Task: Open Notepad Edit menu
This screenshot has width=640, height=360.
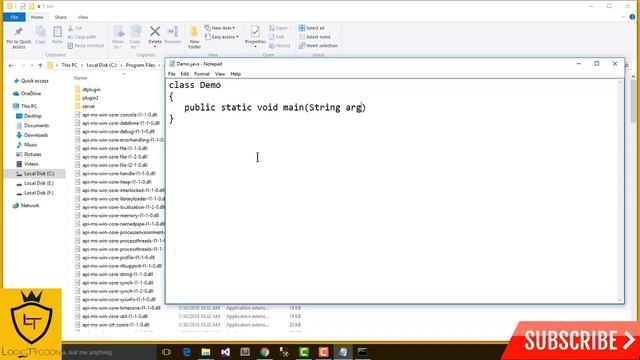Action: (184, 74)
